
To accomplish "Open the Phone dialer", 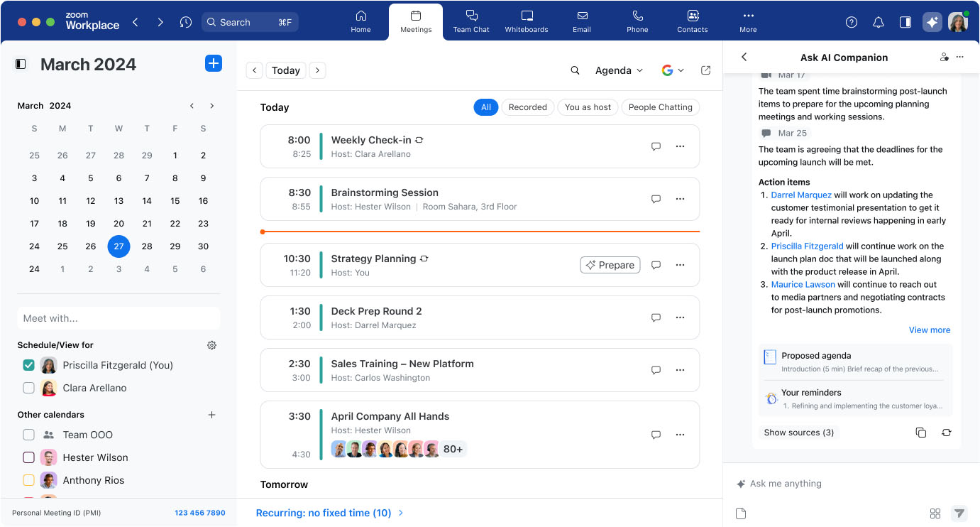I will click(x=637, y=21).
